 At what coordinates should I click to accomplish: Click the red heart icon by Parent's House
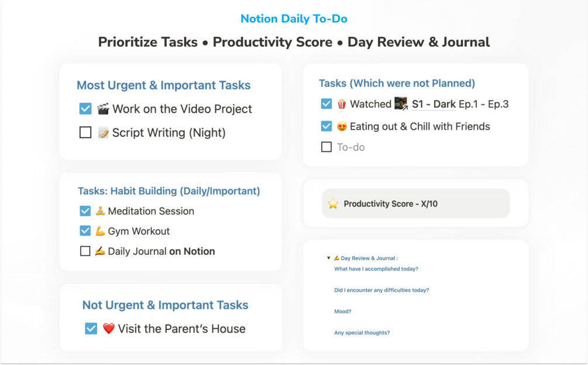(108, 329)
